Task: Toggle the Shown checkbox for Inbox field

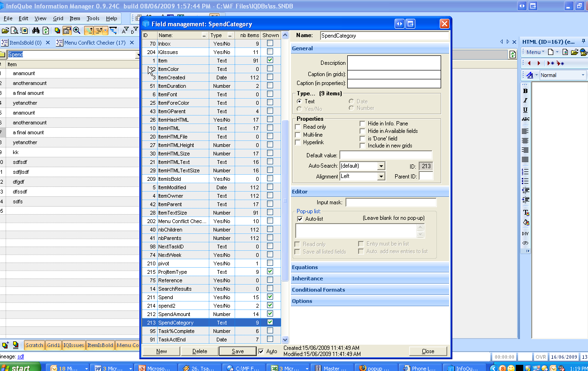Action: tap(270, 43)
